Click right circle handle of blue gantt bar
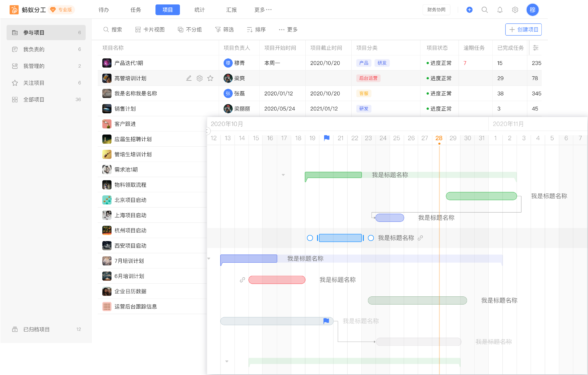Image resolution: width=588 pixels, height=375 pixels. 371,238
